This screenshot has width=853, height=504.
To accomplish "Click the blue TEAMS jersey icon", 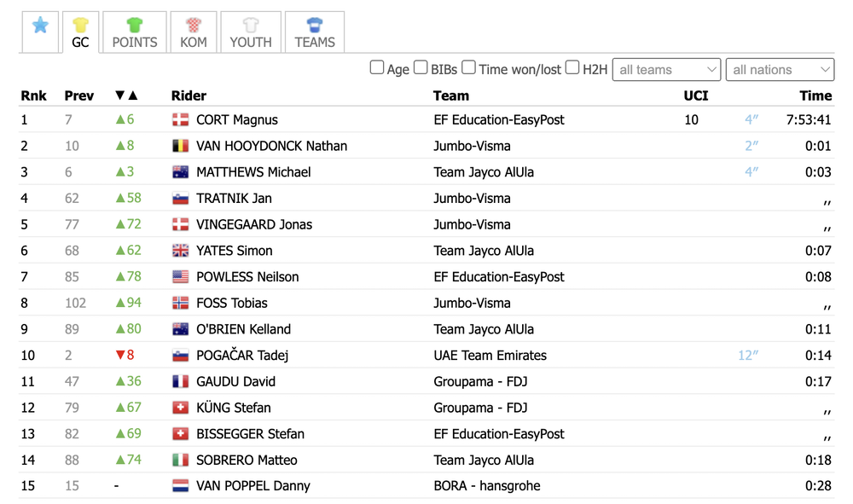I will coord(315,25).
